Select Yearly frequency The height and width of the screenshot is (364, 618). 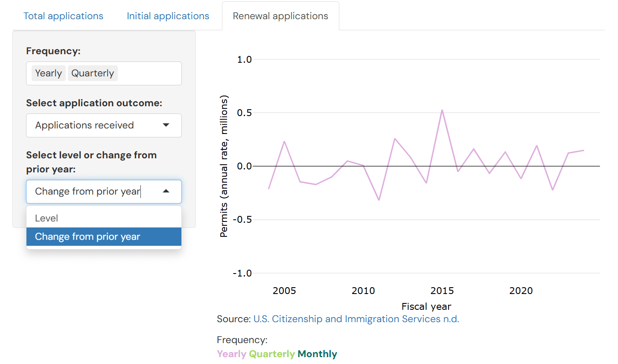(x=48, y=73)
